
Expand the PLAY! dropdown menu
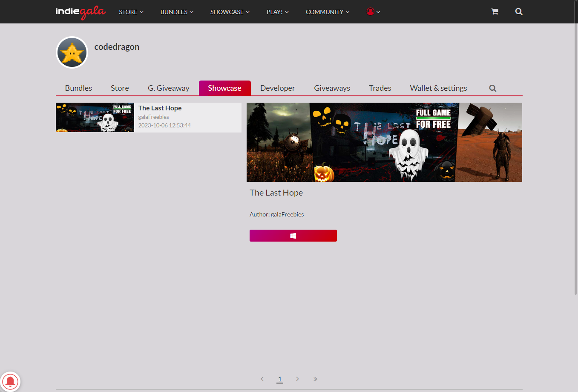pyautogui.click(x=278, y=12)
